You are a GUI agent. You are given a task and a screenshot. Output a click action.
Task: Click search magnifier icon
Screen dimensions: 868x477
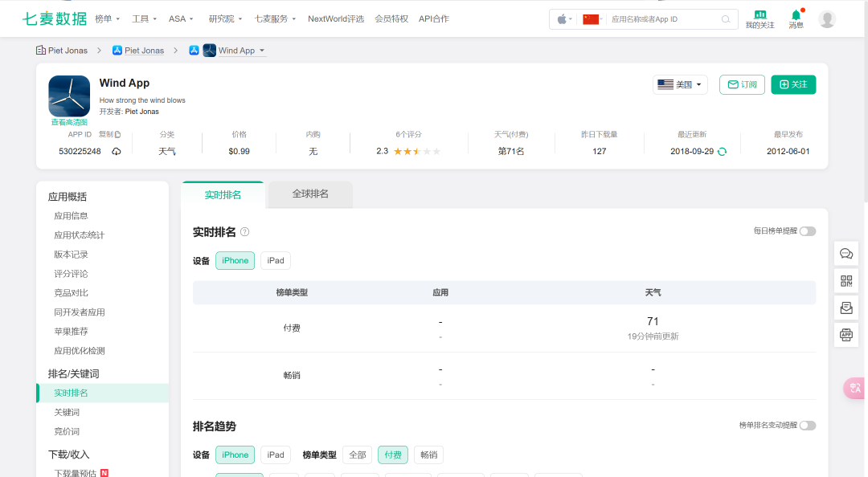click(x=726, y=19)
